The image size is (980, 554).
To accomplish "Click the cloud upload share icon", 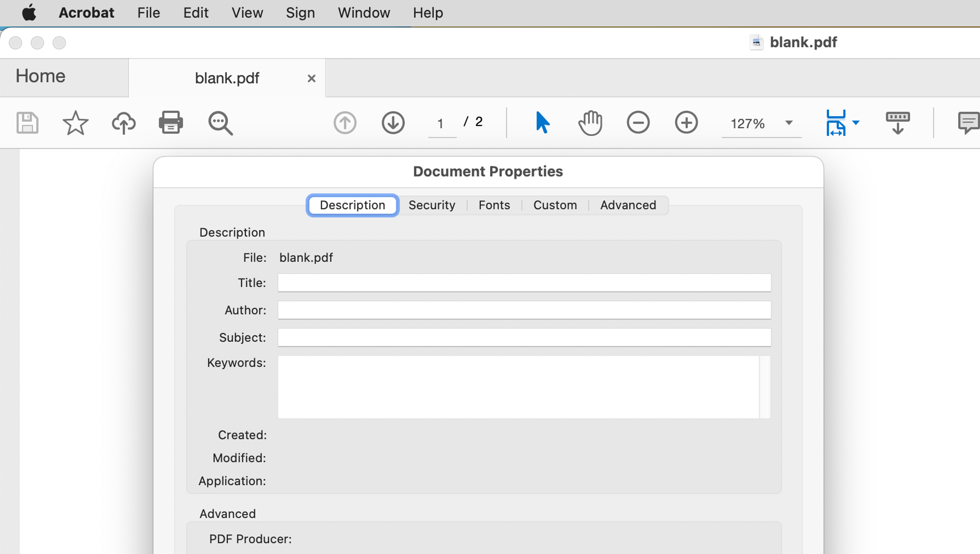I will point(124,122).
